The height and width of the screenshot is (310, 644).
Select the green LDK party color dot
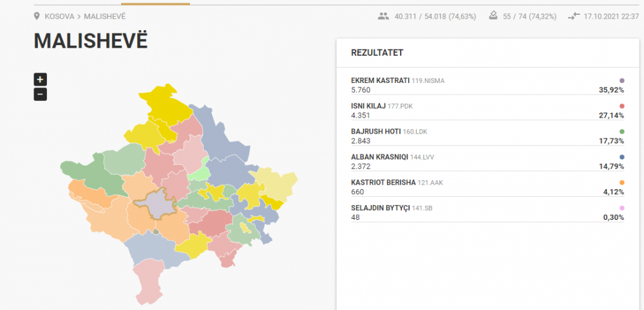point(621,132)
